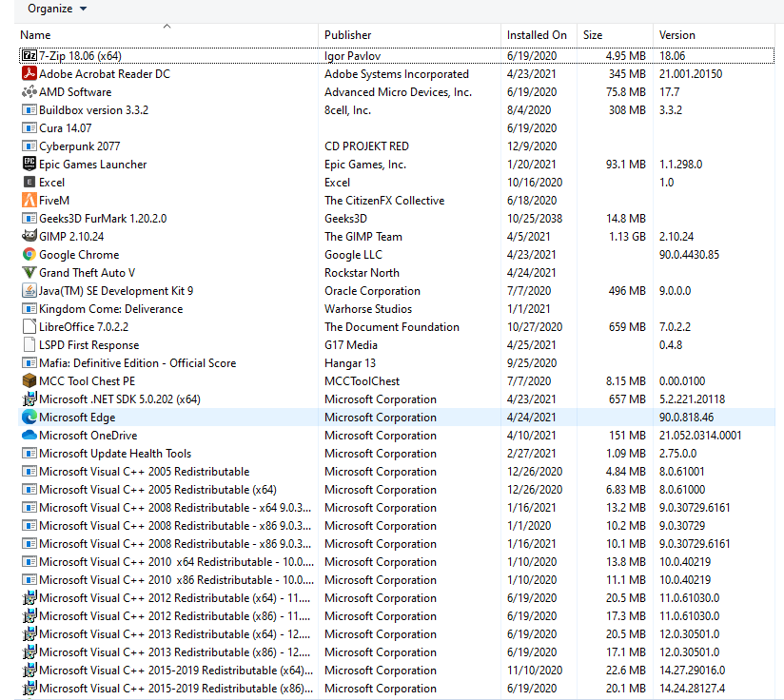Click publisher Rockstar North
Viewport: 784px width, 700px height.
pyautogui.click(x=362, y=273)
